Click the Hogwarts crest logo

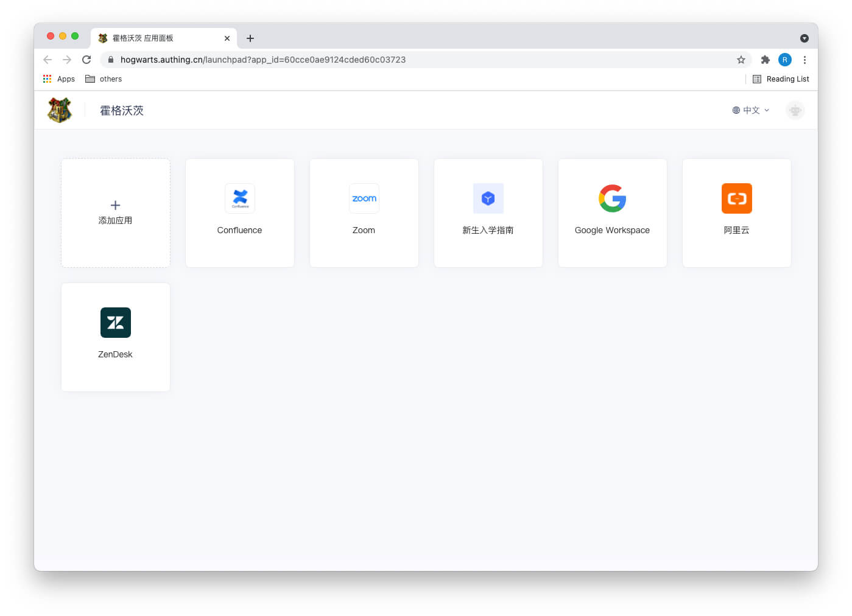[x=60, y=110]
